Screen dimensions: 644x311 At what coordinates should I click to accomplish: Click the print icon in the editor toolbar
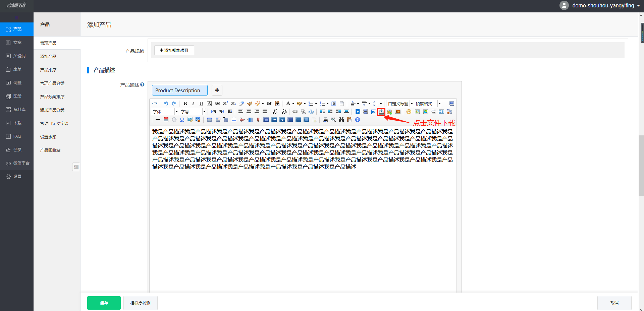pos(325,120)
